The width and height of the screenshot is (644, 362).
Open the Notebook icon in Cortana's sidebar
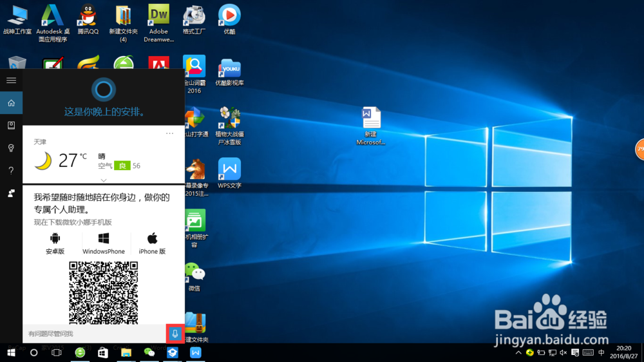tap(11, 126)
